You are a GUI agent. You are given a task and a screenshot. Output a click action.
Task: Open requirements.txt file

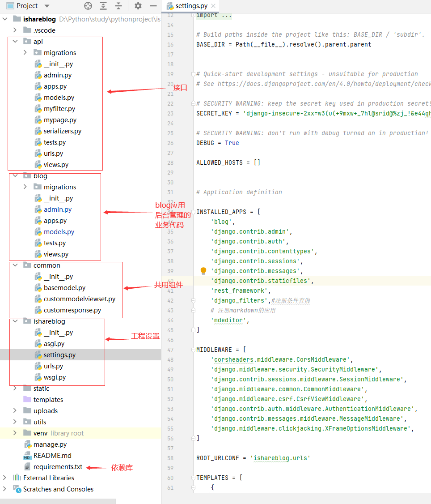pos(58,467)
